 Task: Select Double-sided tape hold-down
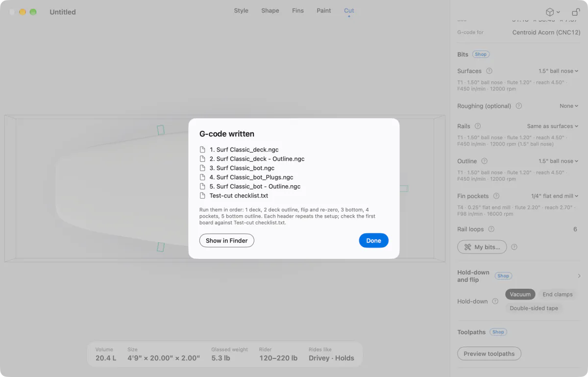pos(534,308)
